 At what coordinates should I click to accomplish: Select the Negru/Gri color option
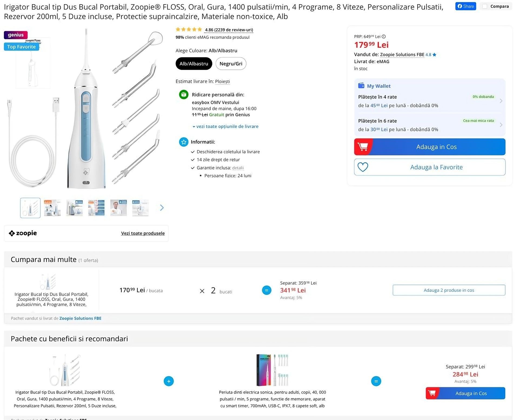(x=231, y=64)
